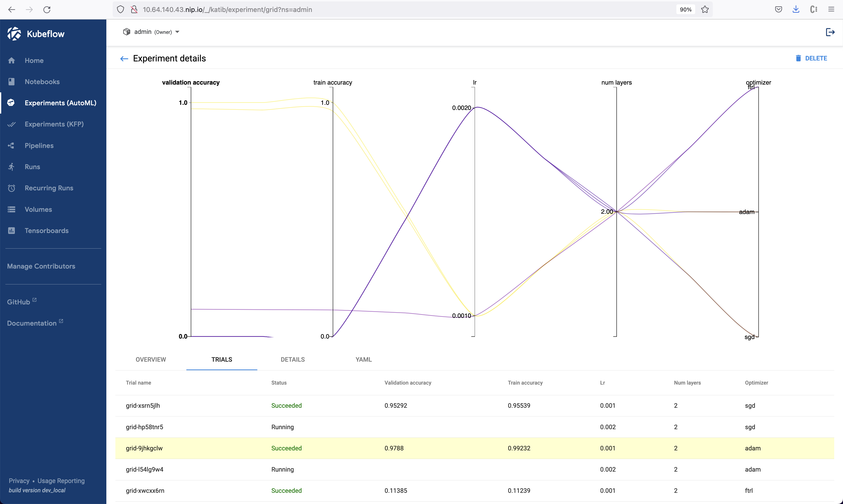Open the browser hamburger menu
This screenshot has height=504, width=843.
(x=831, y=10)
